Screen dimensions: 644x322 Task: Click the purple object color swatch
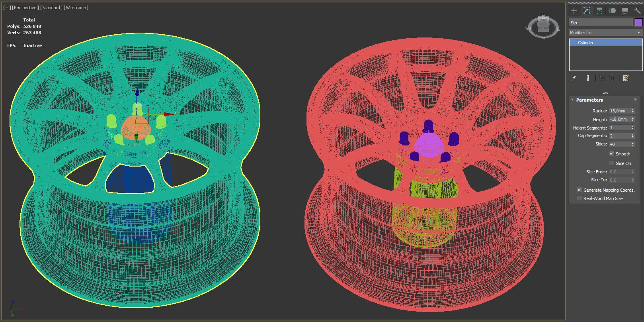click(x=638, y=22)
